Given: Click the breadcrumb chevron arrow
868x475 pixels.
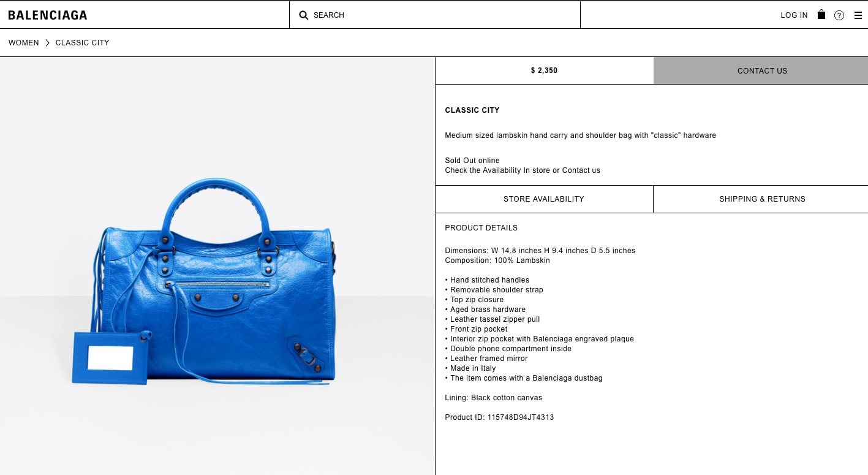Looking at the screenshot, I should click(x=47, y=43).
